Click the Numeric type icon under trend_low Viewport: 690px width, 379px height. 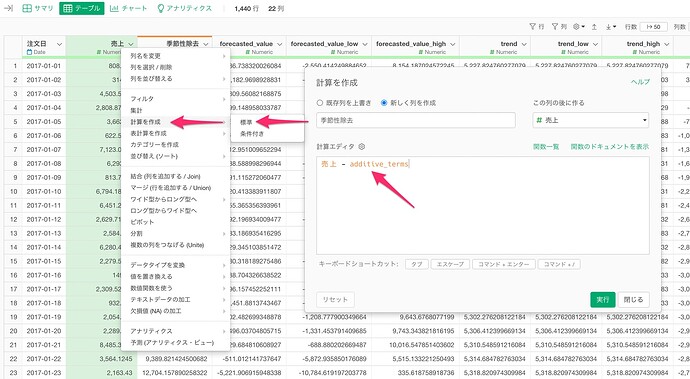[x=563, y=52]
